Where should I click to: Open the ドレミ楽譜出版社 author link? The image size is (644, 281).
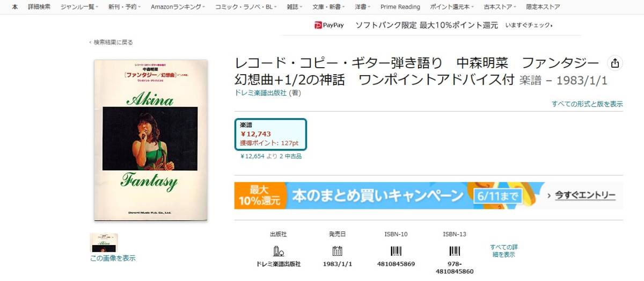click(x=261, y=92)
